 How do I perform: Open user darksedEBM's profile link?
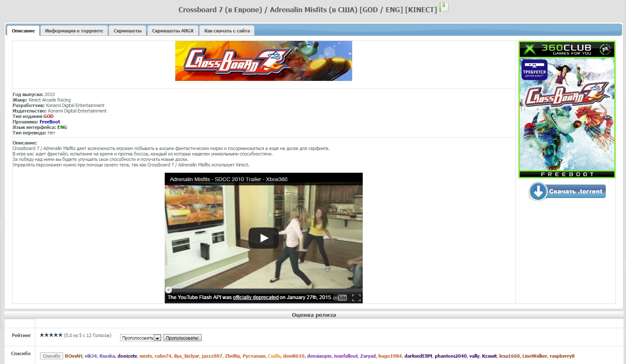[x=418, y=356]
